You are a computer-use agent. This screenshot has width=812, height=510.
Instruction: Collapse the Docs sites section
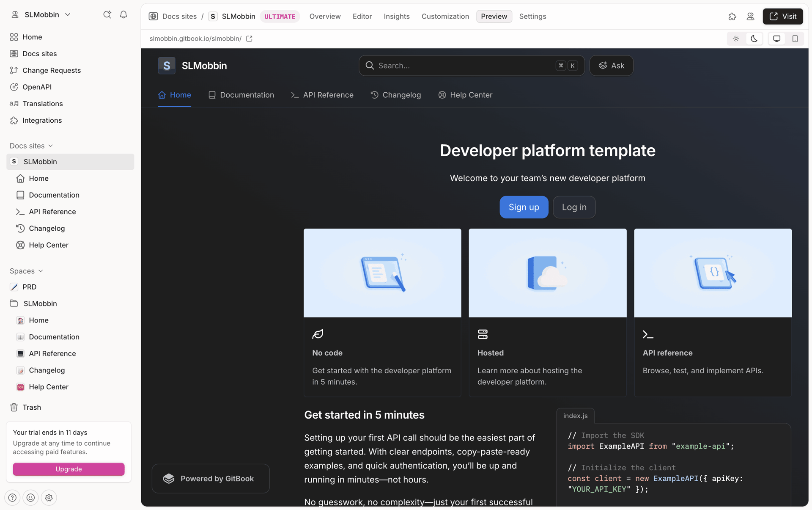click(31, 146)
